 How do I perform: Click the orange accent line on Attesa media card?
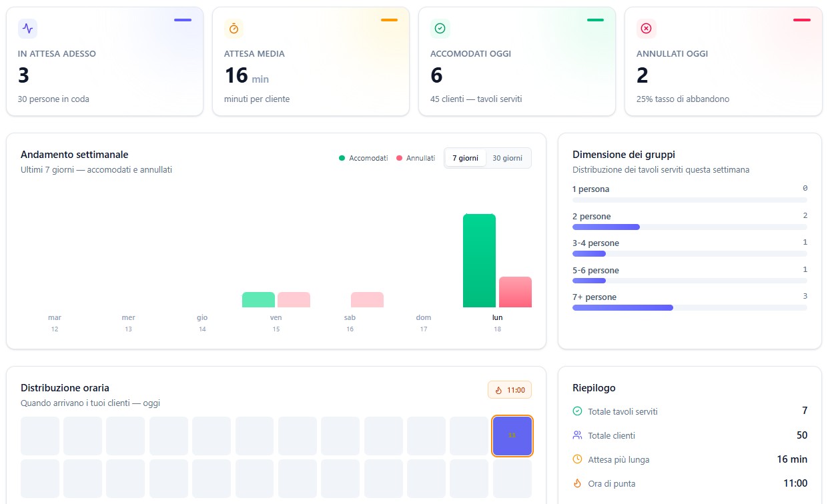389,20
